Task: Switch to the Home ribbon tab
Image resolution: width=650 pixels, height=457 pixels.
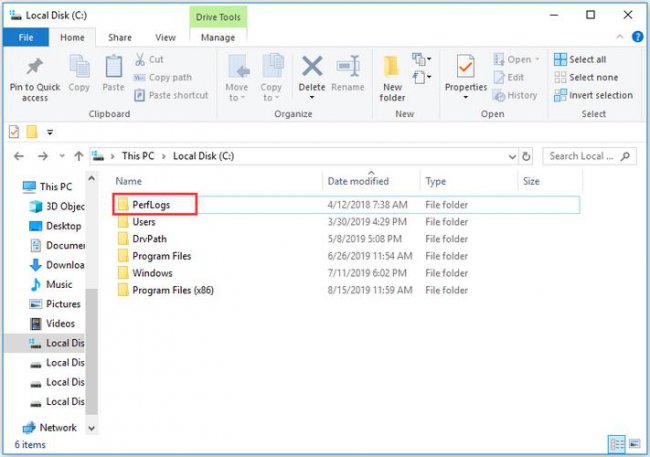Action: pos(72,37)
